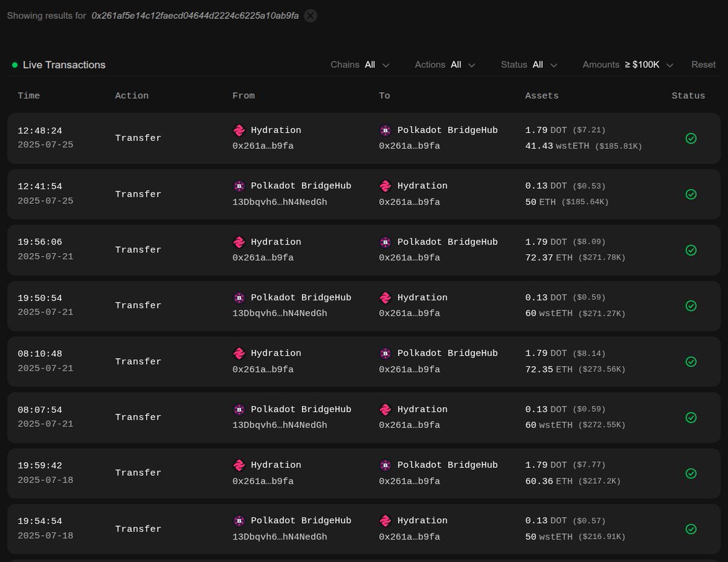Click 13Dbqvh6…hN4NedGh address in 19:50:54 row

(280, 314)
